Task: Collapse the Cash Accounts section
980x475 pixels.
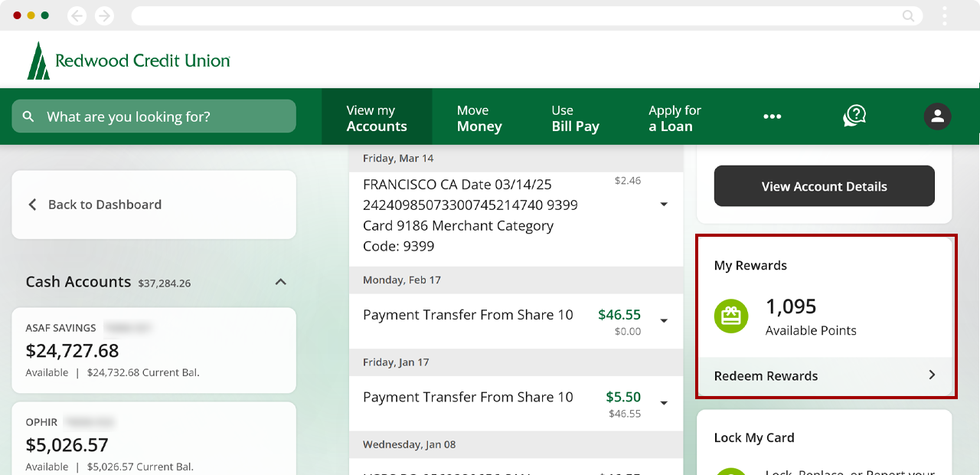Action: (x=281, y=282)
